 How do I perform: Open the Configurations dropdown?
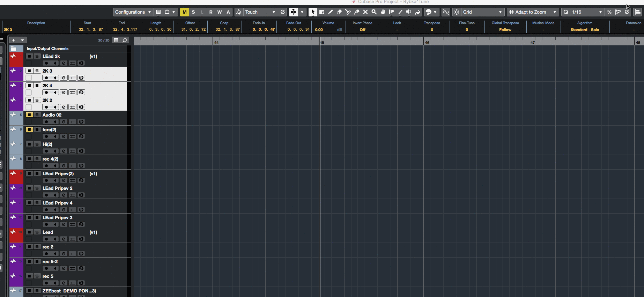pyautogui.click(x=133, y=12)
